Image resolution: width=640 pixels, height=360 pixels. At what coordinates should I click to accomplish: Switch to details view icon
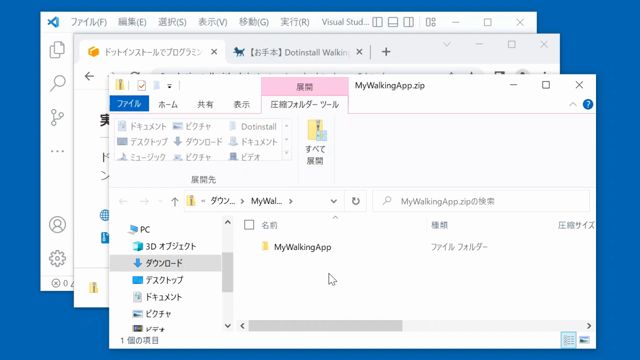(x=569, y=340)
